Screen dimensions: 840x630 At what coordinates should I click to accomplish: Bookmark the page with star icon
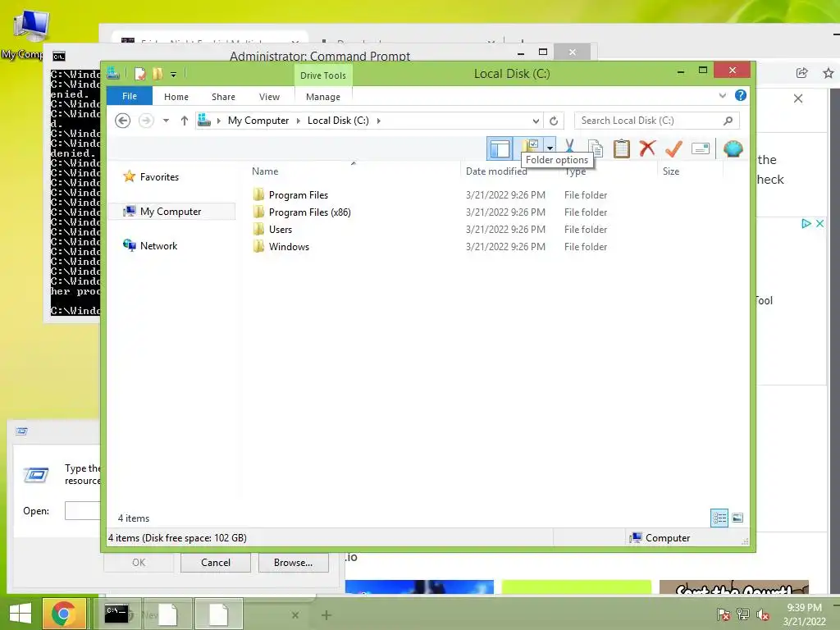(x=829, y=73)
